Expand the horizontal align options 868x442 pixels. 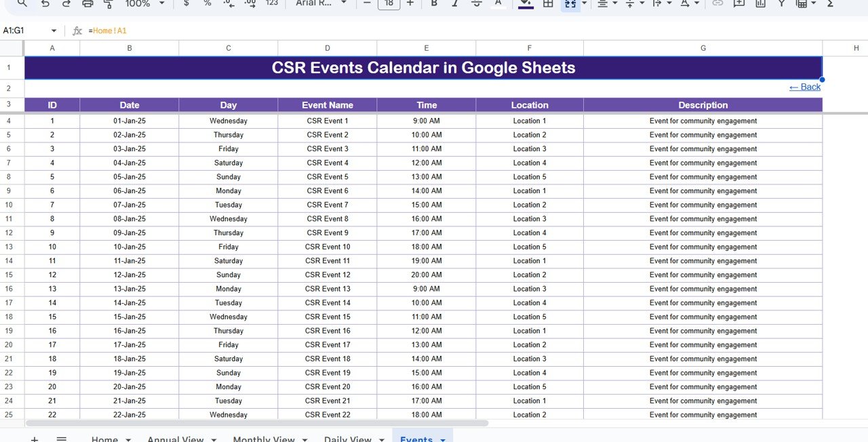coord(614,4)
